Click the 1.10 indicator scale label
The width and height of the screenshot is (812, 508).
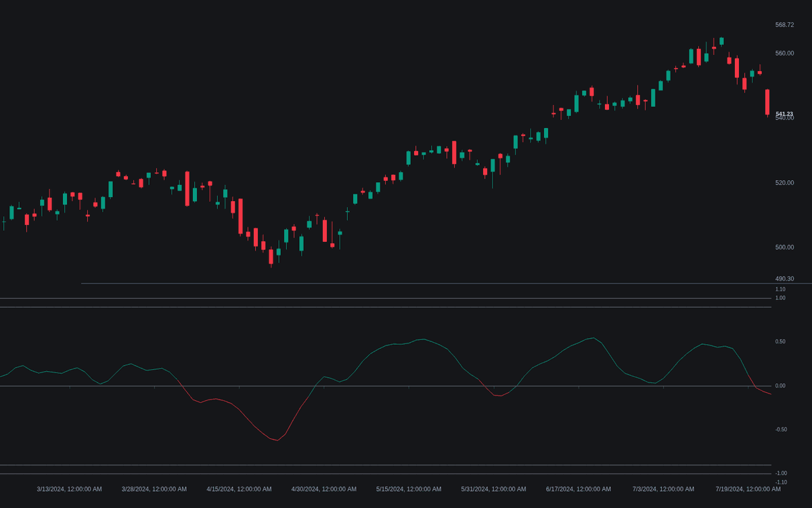point(780,289)
